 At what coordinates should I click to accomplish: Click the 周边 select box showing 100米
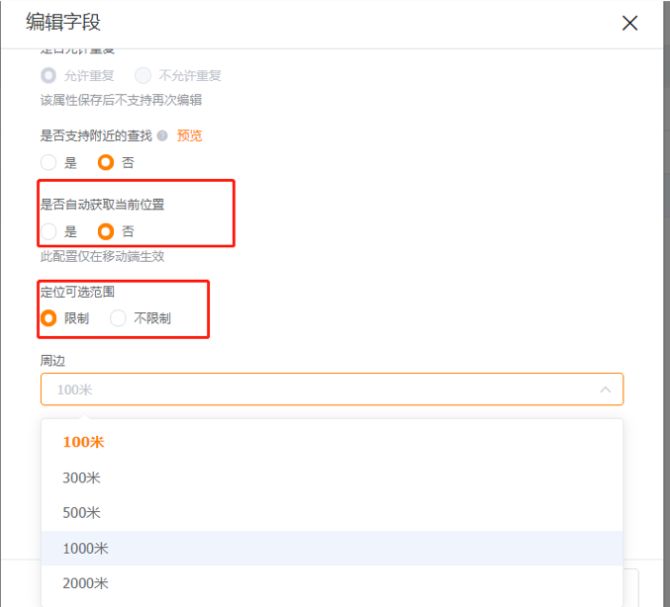pos(320,389)
